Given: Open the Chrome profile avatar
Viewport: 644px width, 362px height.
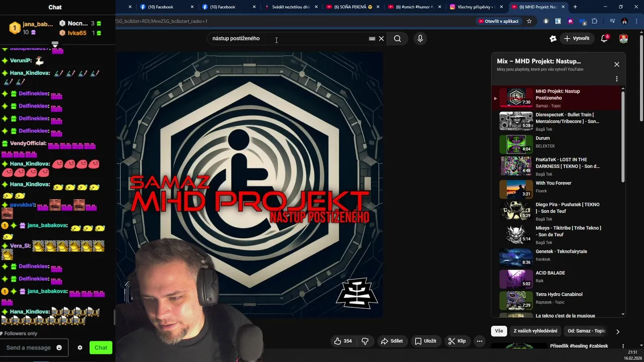Looking at the screenshot, I should click(624, 21).
